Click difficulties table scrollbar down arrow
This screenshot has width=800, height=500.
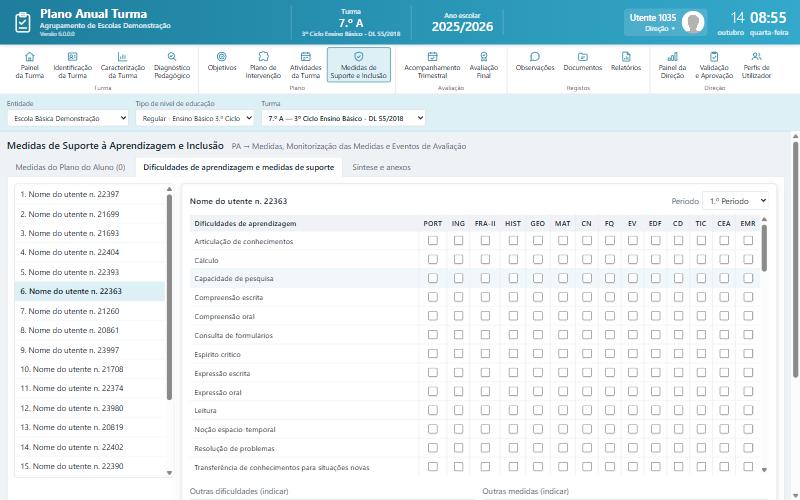(764, 470)
